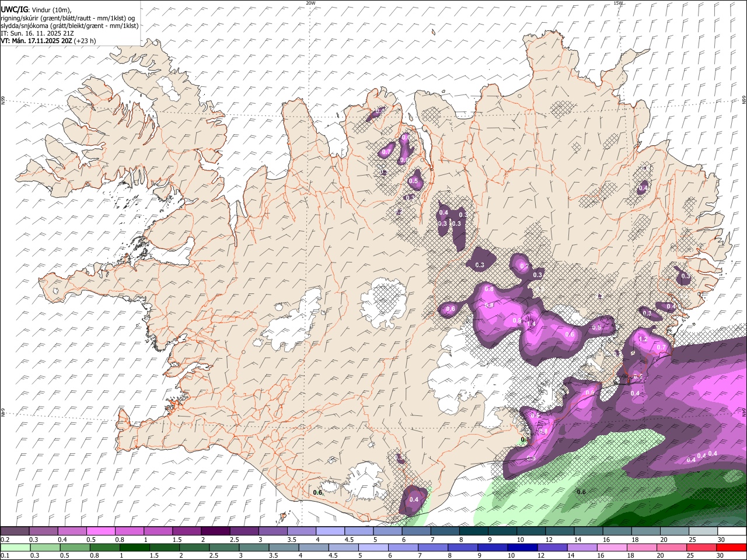Click the '15W' longitude label
This screenshot has height=560, width=747.
coord(618,3)
